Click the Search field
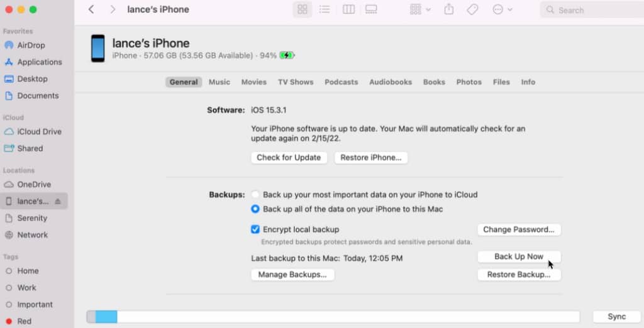 tap(590, 10)
